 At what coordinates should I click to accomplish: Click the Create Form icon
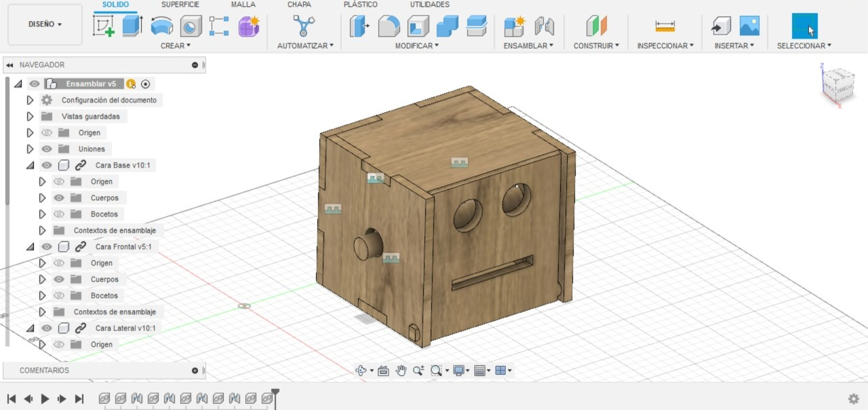click(249, 26)
